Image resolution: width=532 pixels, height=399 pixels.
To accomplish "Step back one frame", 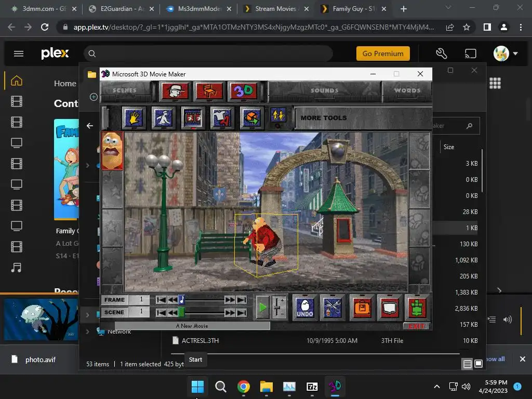I will 172,300.
